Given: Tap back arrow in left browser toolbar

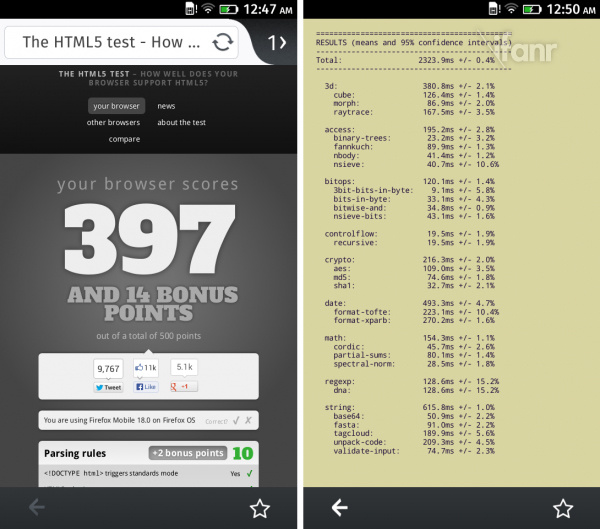Looking at the screenshot, I should click(x=37, y=508).
